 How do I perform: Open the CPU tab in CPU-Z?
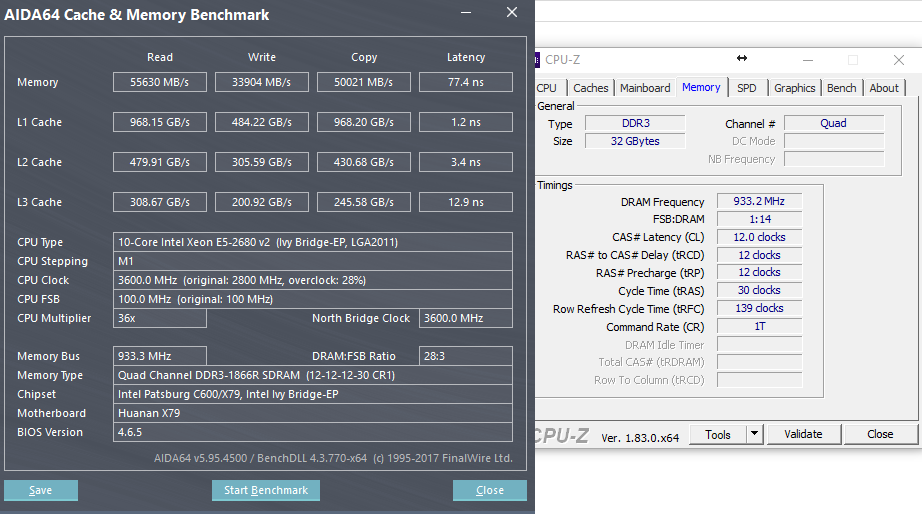[548, 88]
